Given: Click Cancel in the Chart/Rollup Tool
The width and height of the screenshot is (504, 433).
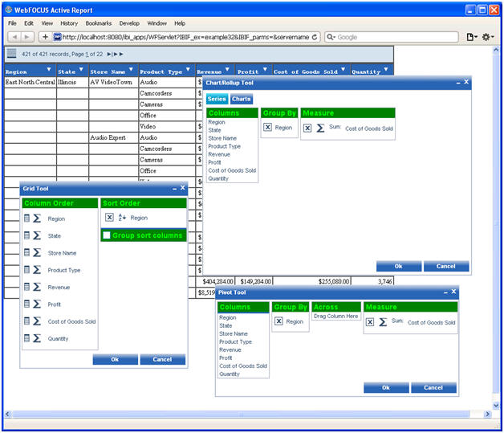Looking at the screenshot, I should pyautogui.click(x=446, y=266).
